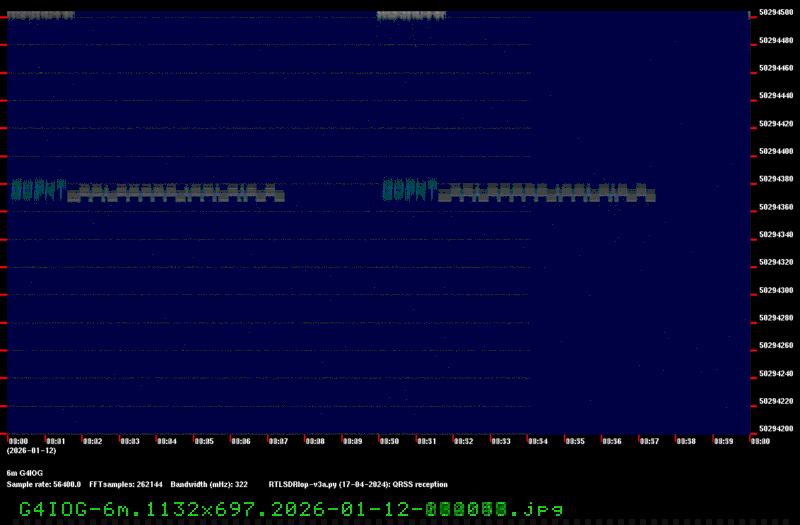The width and height of the screenshot is (800, 525).
Task: Select the 00:04 time tick label
Action: pyautogui.click(x=167, y=441)
